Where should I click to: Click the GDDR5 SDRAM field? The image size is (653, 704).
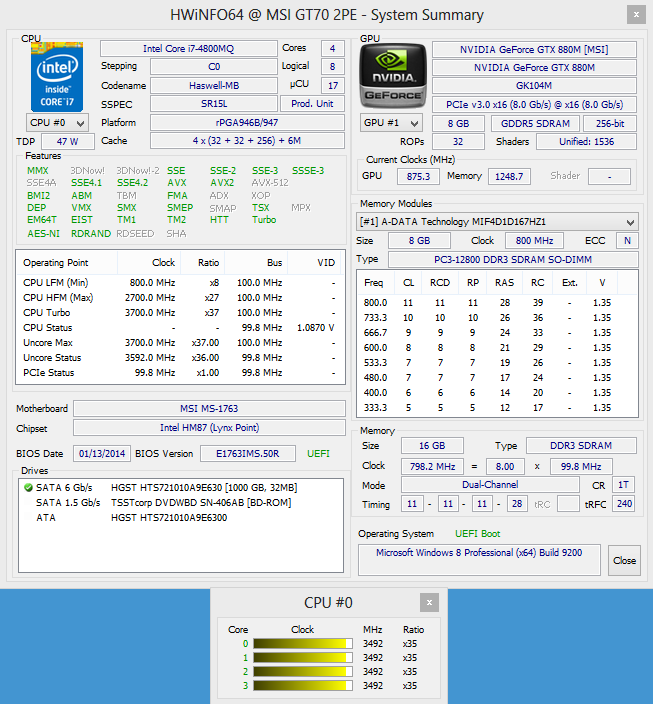[535, 123]
